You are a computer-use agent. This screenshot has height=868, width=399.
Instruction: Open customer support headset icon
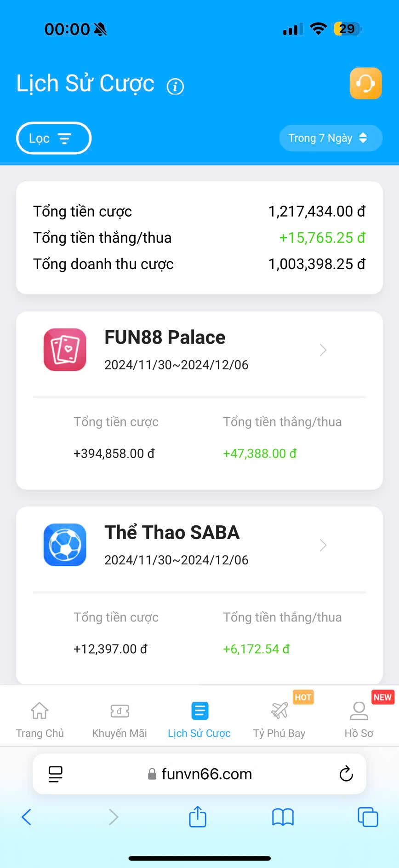tap(365, 83)
